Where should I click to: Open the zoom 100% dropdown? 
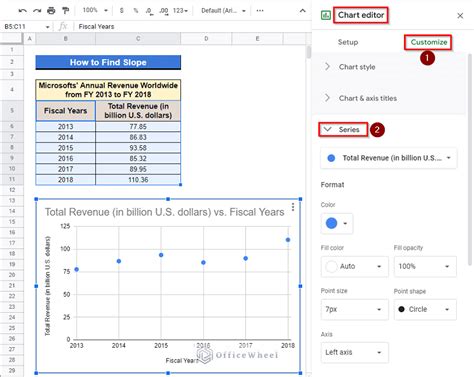tap(95, 11)
